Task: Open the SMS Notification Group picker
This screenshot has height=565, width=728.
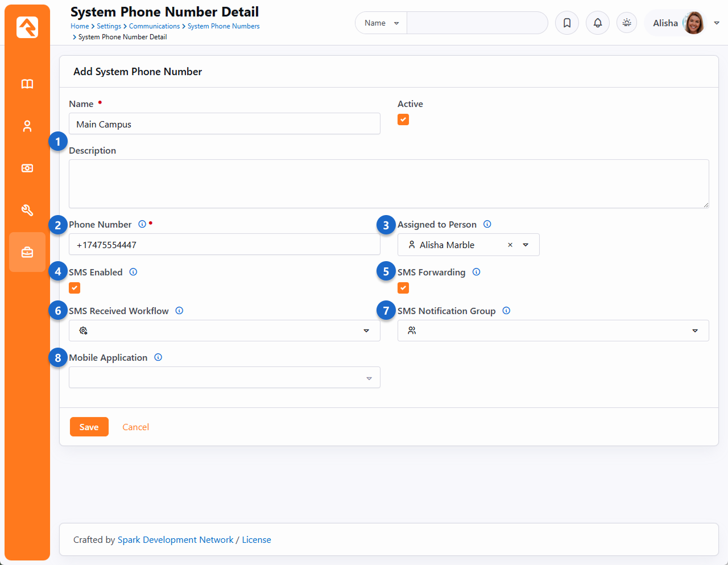Action: (553, 331)
